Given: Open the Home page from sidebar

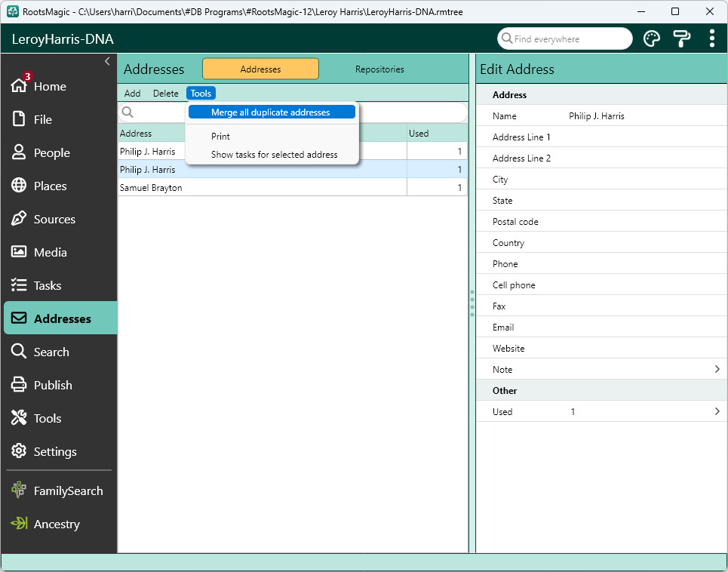Looking at the screenshot, I should 60,86.
